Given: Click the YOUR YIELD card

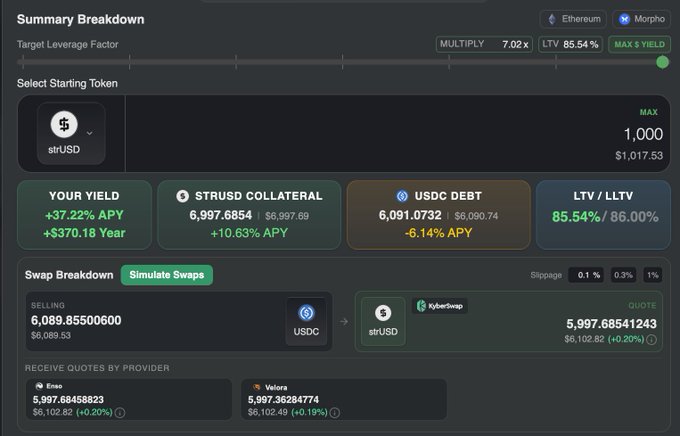Looking at the screenshot, I should point(85,215).
